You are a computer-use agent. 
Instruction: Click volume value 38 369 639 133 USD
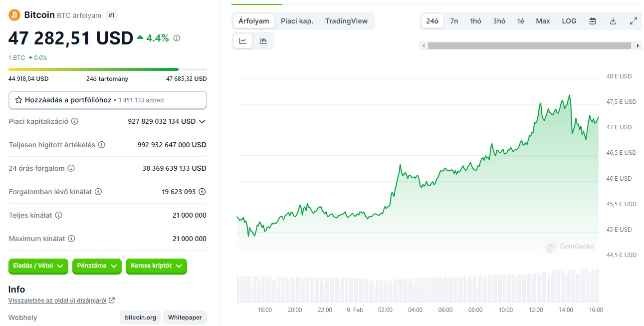point(174,168)
